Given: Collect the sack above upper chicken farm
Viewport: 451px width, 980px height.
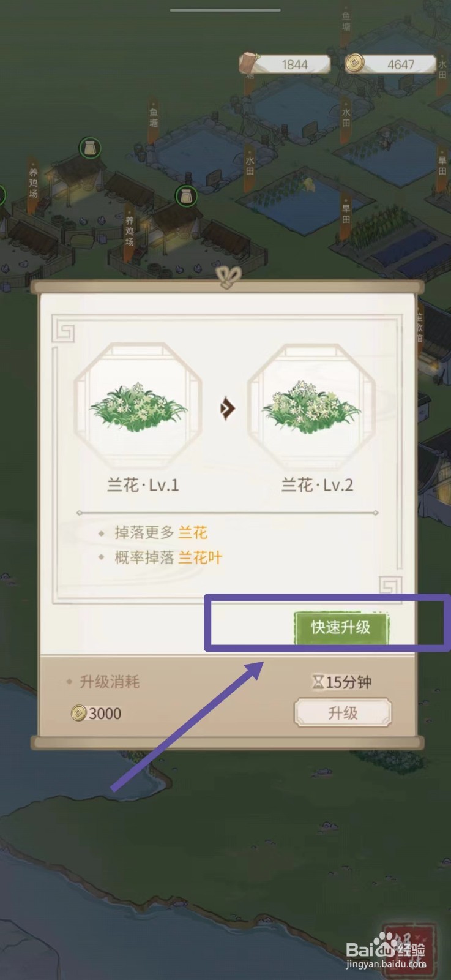Looking at the screenshot, I should click(91, 148).
